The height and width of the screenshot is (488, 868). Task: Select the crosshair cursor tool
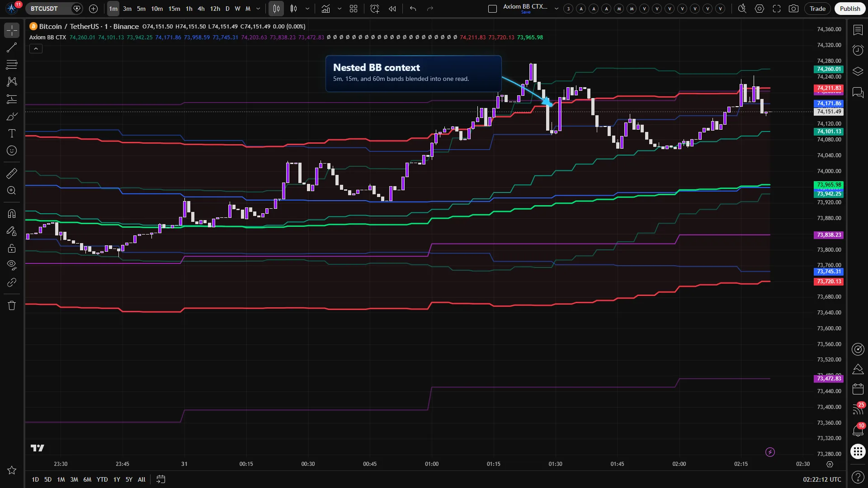(12, 30)
